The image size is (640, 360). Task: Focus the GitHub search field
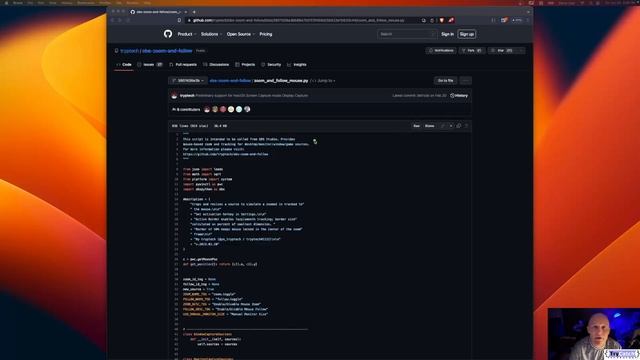407,34
